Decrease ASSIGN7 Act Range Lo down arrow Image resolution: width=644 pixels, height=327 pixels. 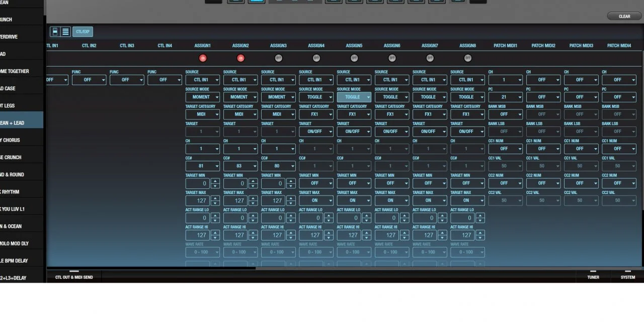442,221
